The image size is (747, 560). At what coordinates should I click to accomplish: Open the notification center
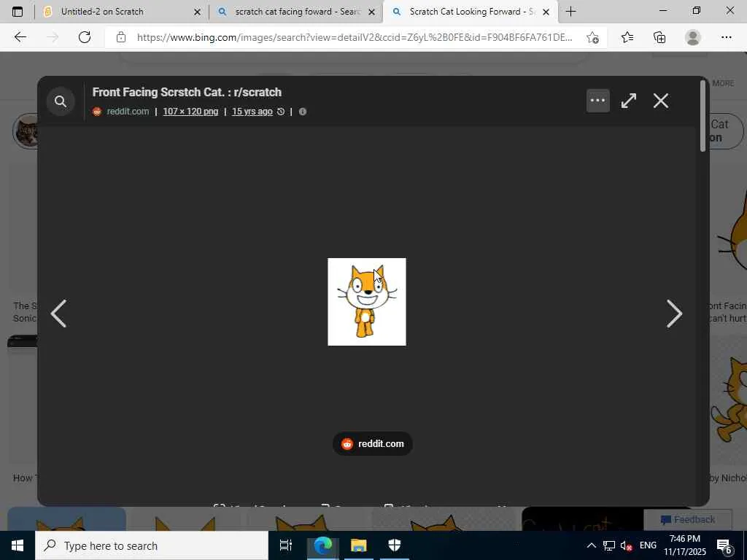tap(724, 545)
